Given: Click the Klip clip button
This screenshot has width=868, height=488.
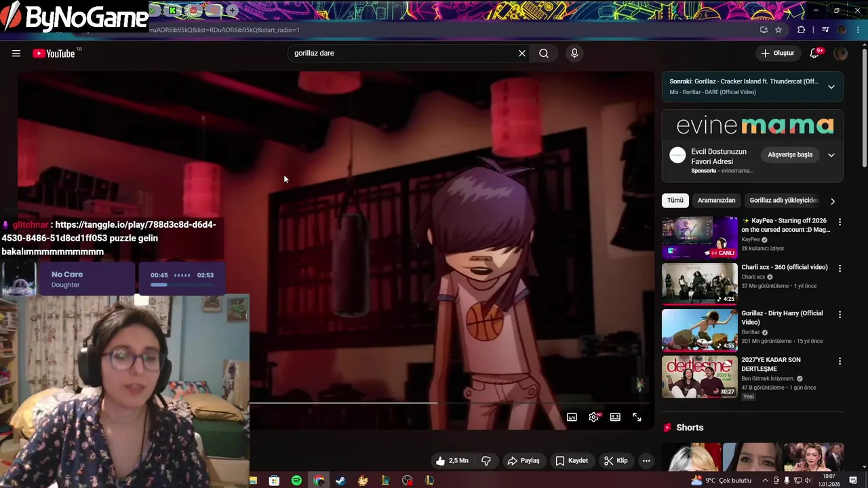Looking at the screenshot, I should pyautogui.click(x=616, y=461).
